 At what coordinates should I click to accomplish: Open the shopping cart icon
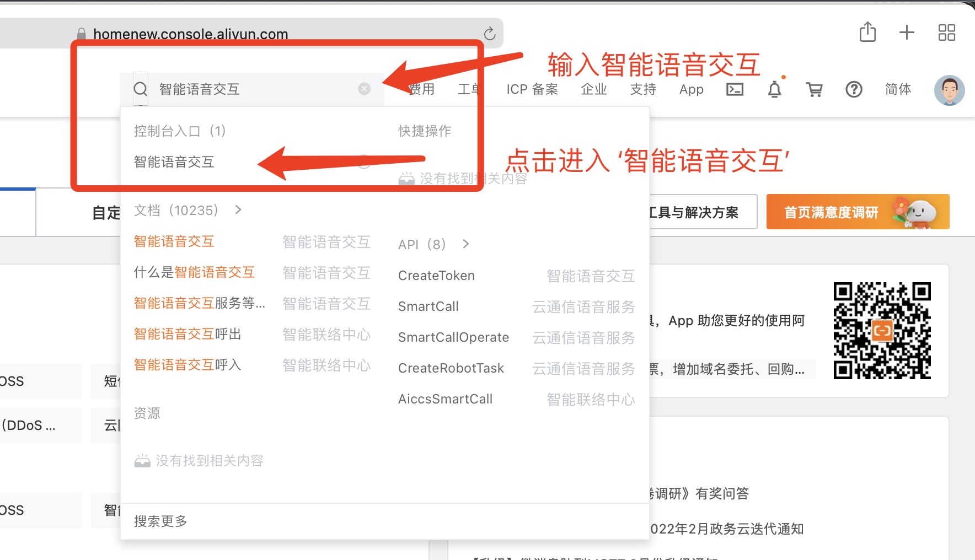click(814, 89)
